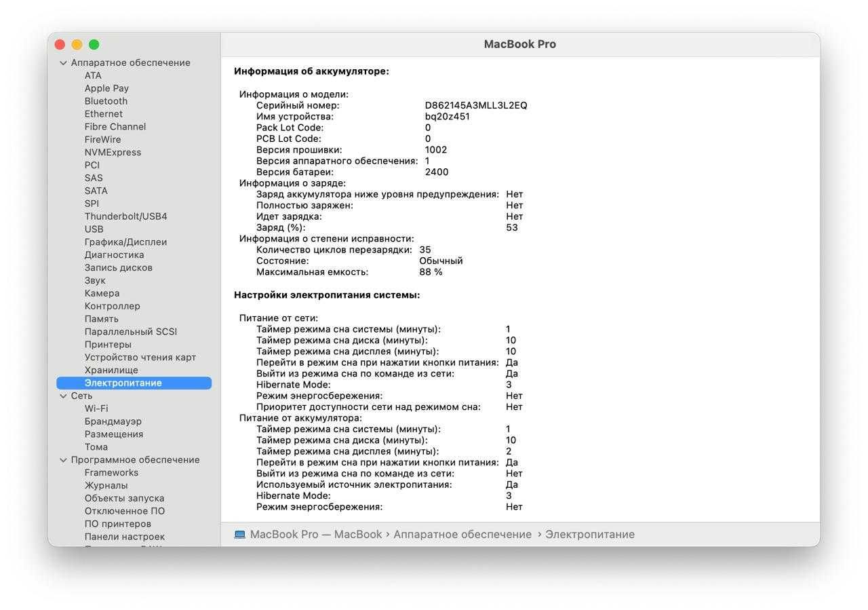This screenshot has width=868, height=610.
Task: Open ПО принтеров entry
Action: pyautogui.click(x=118, y=524)
